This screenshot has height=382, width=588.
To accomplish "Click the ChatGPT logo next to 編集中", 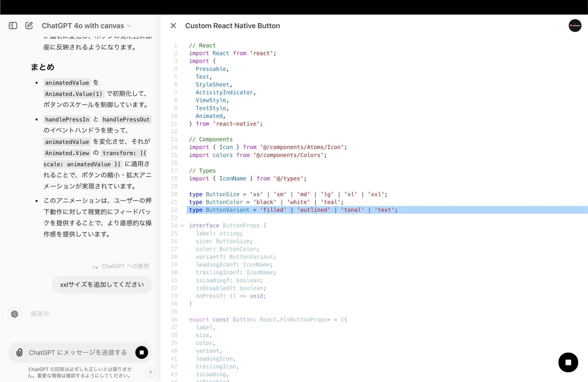I will pyautogui.click(x=14, y=314).
